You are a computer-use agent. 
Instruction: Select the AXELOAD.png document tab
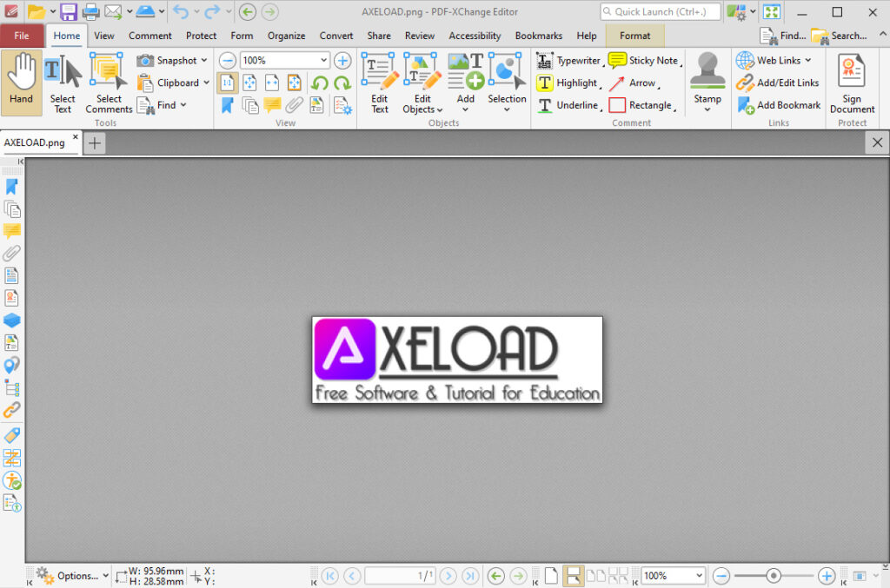[x=35, y=143]
